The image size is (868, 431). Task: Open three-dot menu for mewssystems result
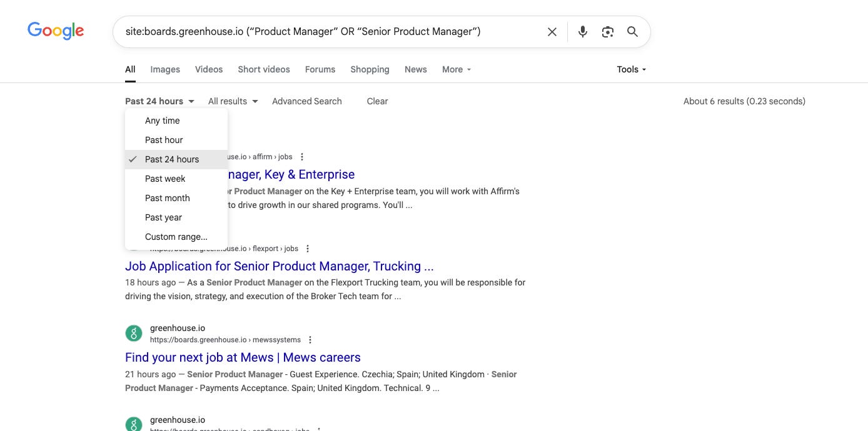(310, 340)
